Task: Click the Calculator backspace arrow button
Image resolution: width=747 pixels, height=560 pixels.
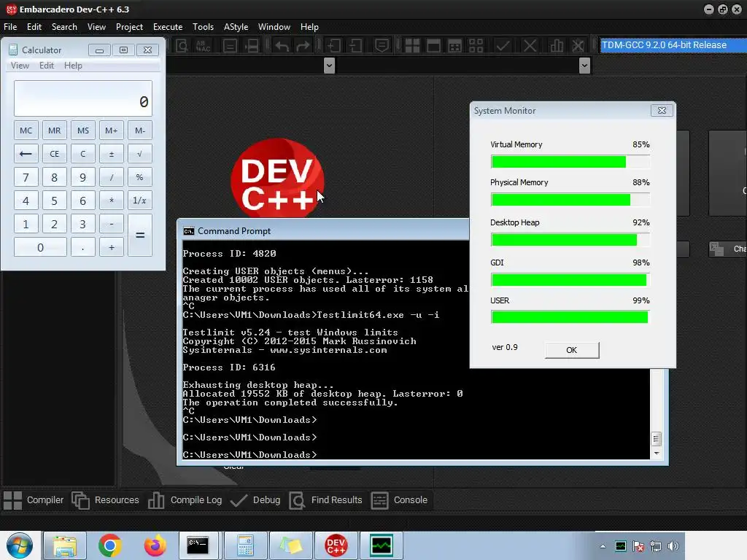Action: [x=26, y=154]
